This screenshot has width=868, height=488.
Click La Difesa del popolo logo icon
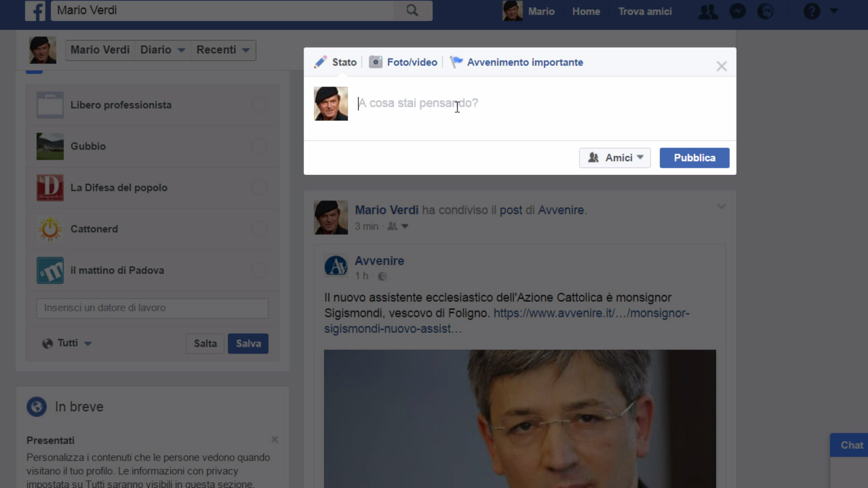[x=50, y=188]
